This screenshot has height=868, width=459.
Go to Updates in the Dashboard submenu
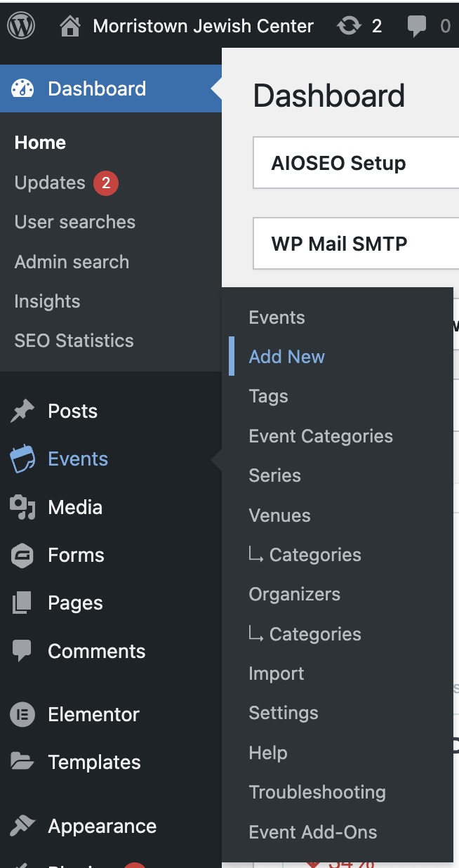click(x=50, y=183)
